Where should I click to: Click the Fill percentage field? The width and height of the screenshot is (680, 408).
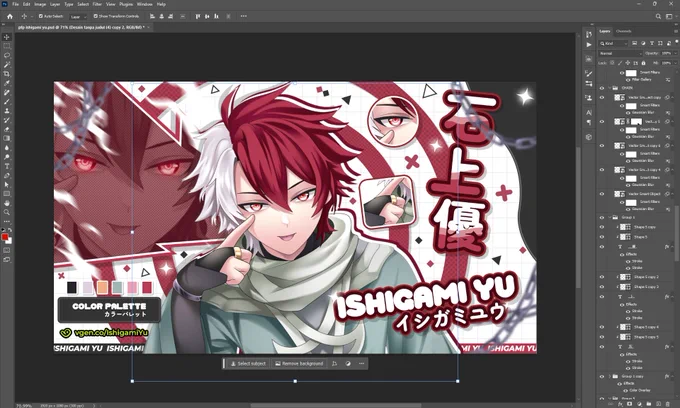coord(666,63)
